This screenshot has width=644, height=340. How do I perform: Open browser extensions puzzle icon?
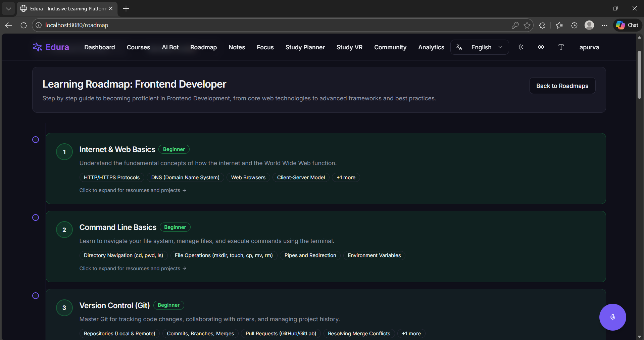tap(542, 25)
